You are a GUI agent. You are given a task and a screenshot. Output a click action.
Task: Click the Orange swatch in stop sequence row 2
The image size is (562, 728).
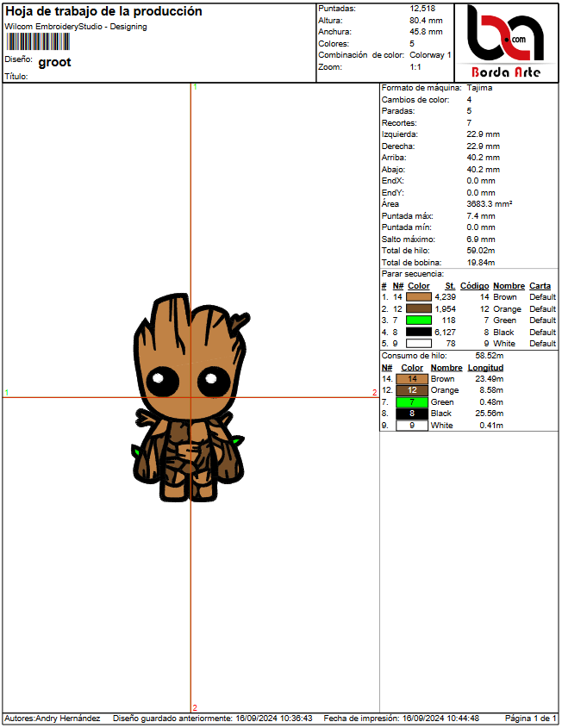pyautogui.click(x=418, y=308)
